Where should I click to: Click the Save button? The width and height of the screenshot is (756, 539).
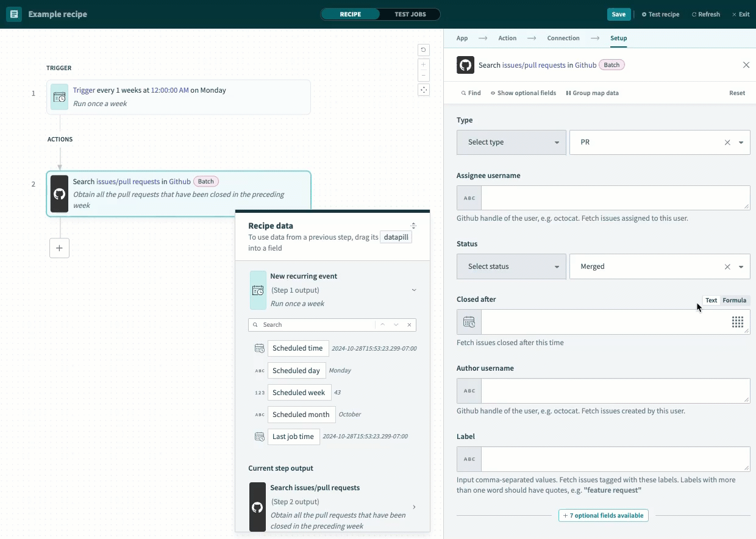pyautogui.click(x=618, y=14)
